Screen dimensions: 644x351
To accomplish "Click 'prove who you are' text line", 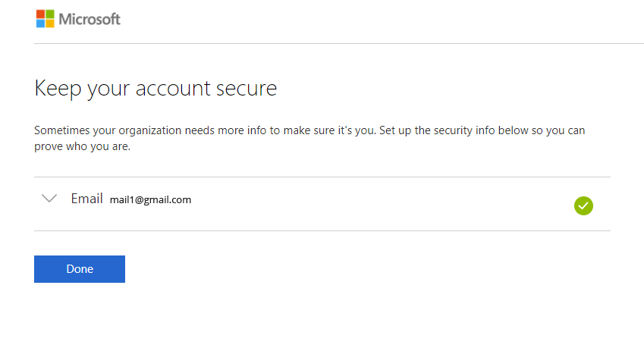I will pos(83,146).
